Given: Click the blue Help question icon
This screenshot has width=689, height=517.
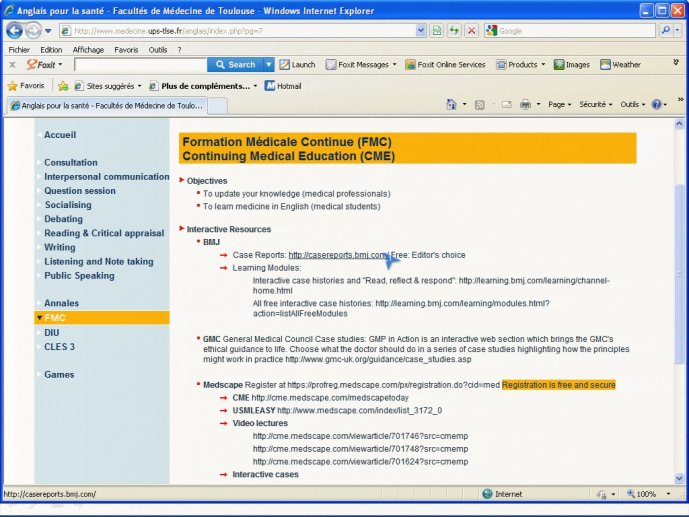Looking at the screenshot, I should [x=656, y=105].
